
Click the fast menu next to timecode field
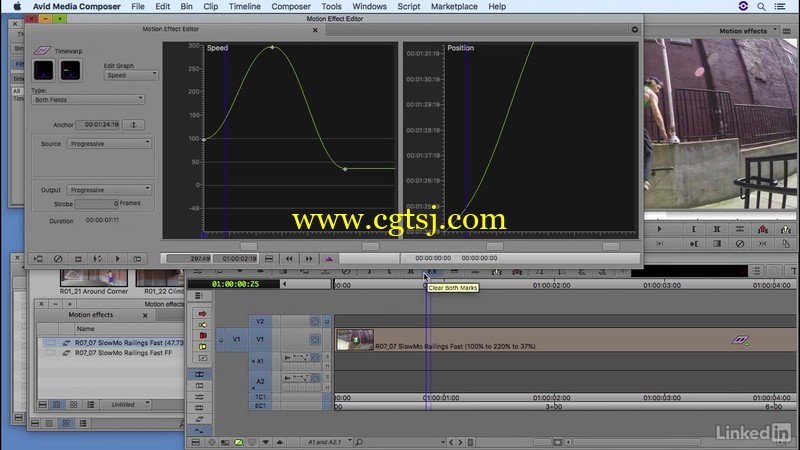coord(269,259)
